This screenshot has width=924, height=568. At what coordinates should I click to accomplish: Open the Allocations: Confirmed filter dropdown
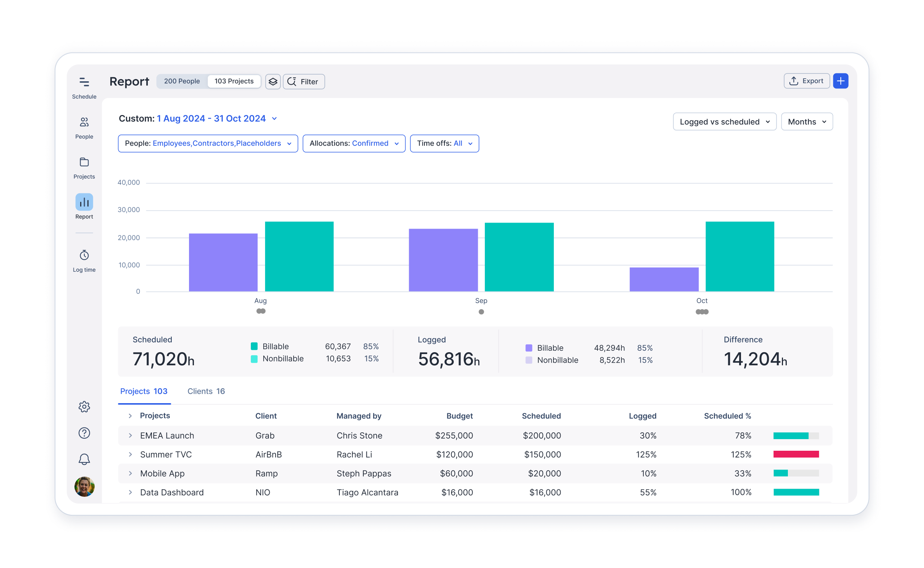pyautogui.click(x=353, y=143)
